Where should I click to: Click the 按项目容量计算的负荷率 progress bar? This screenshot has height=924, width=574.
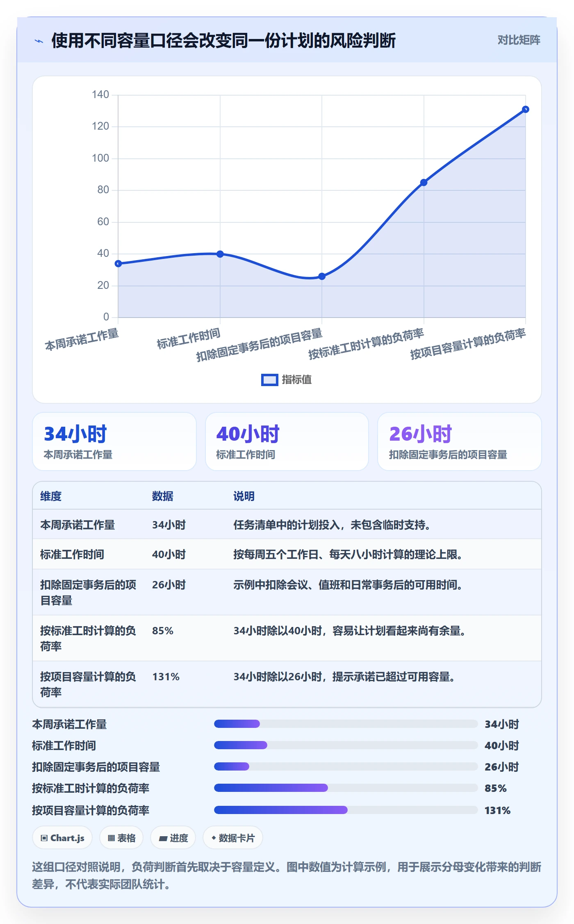click(346, 810)
